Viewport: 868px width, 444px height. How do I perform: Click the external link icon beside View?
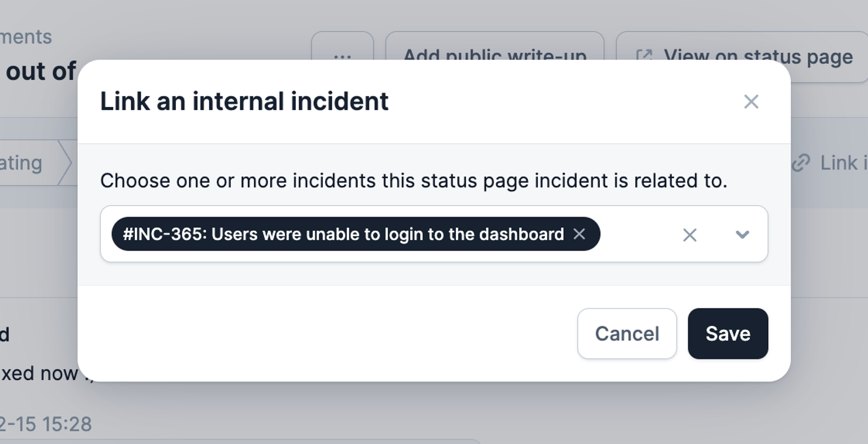(644, 56)
